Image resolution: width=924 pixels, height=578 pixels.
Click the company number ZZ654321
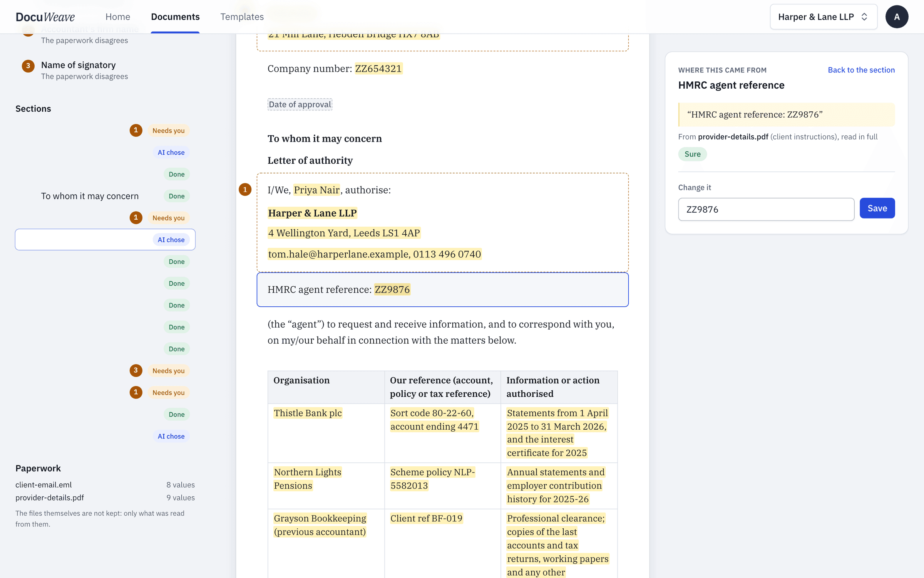point(378,69)
